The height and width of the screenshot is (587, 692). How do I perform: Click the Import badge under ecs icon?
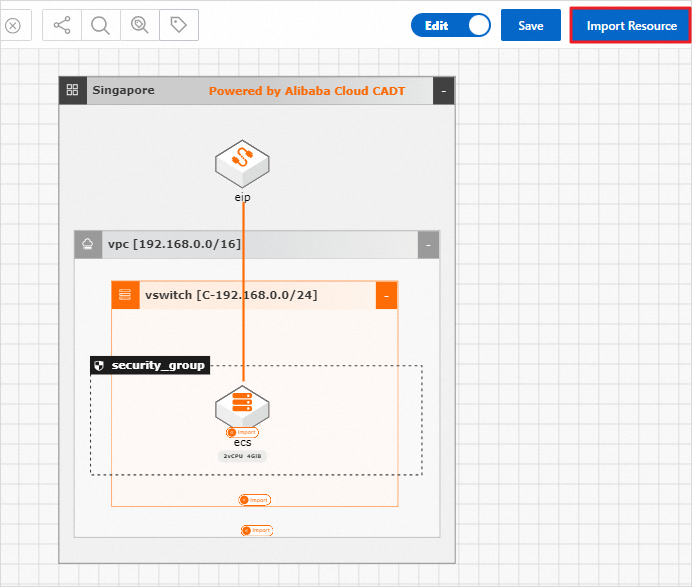tap(242, 432)
